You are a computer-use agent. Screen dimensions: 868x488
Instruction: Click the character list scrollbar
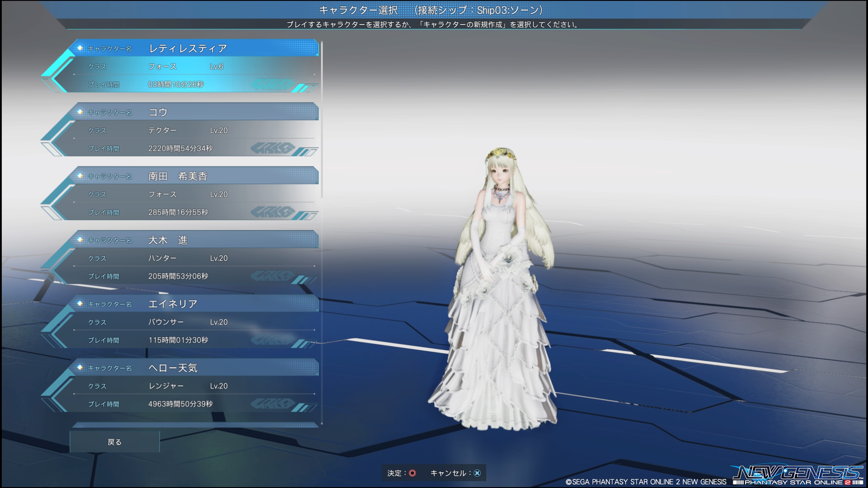(x=322, y=120)
